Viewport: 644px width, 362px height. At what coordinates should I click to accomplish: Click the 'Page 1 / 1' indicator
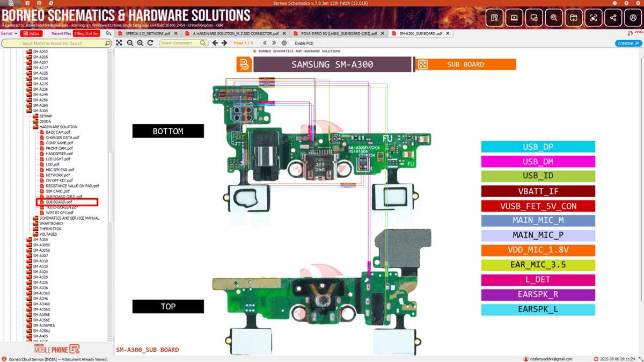tap(243, 43)
